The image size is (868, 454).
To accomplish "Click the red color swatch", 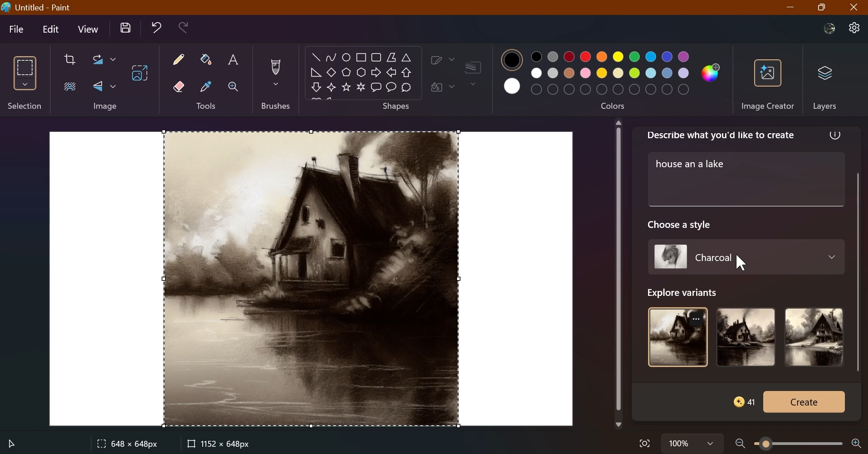I will click(x=586, y=57).
